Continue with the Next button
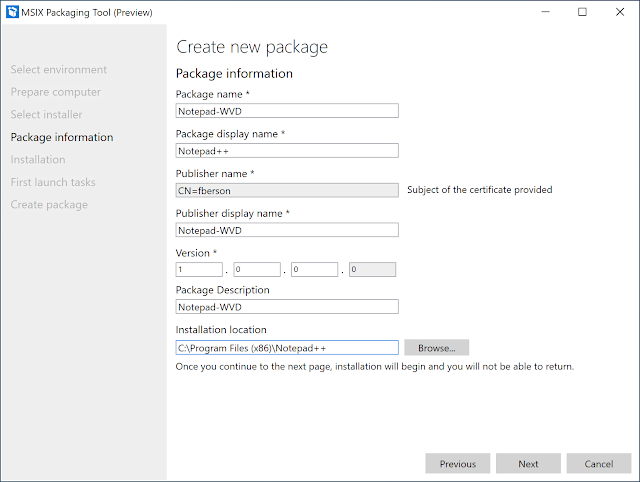640x482 pixels. coord(528,464)
